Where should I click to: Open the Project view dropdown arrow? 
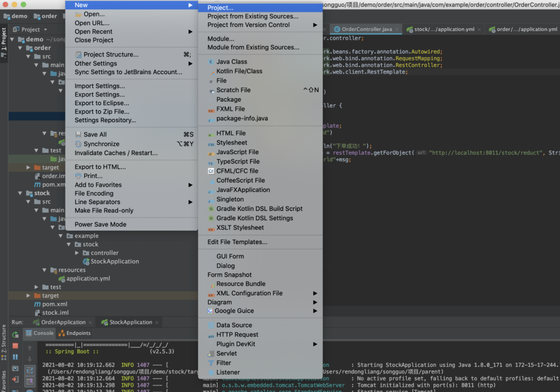[x=46, y=30]
